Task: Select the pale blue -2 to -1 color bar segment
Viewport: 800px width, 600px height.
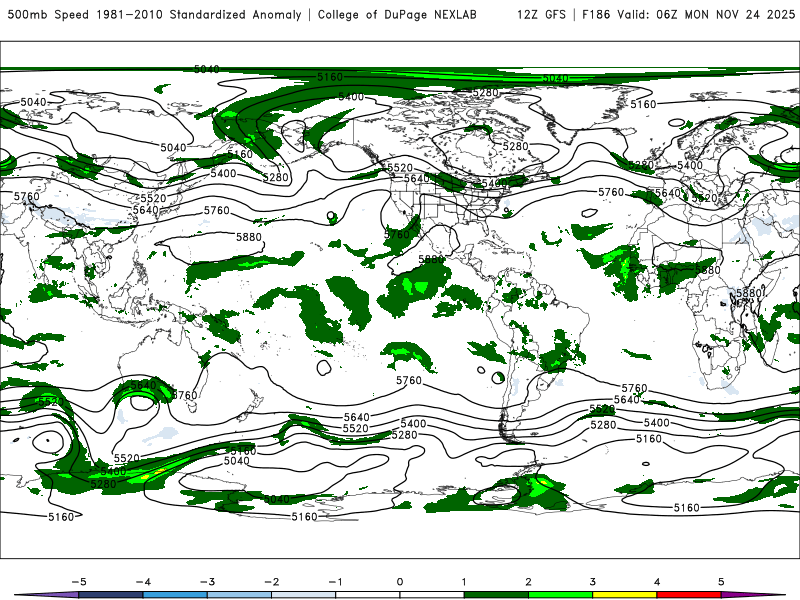Action: [304, 595]
